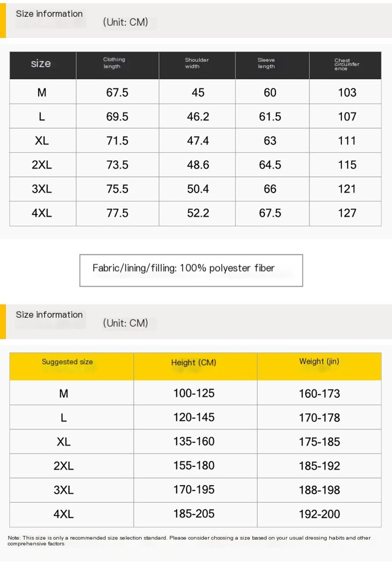This screenshot has height=572, width=392.
Task: Select the black 'size' header cell
Action: point(41,64)
